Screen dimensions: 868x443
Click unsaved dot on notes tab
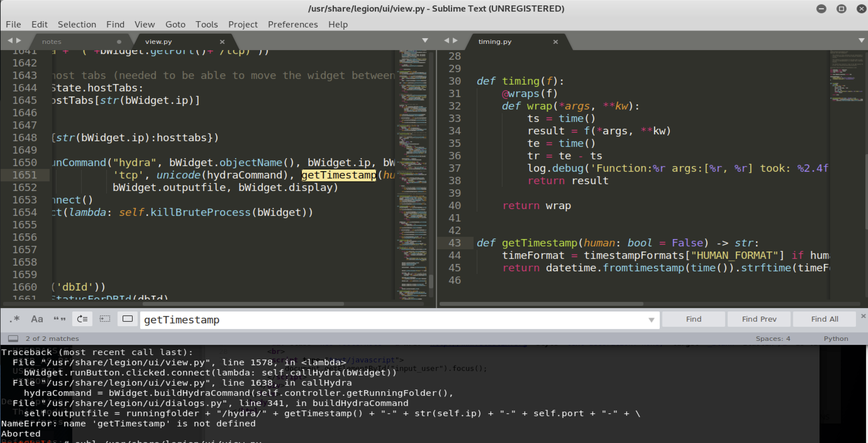(119, 42)
